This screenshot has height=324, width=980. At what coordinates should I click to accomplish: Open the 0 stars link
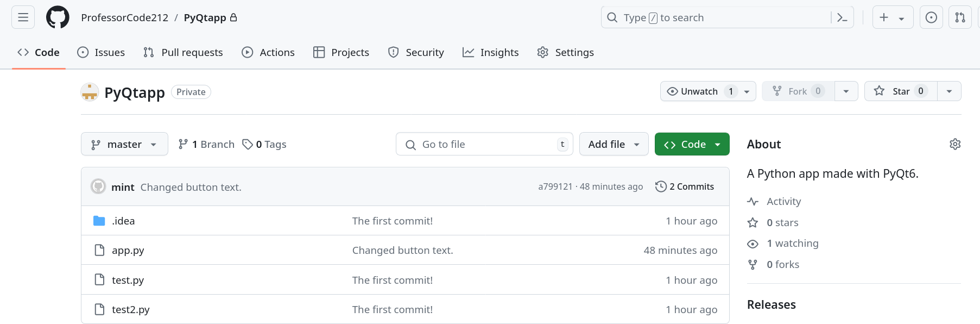coord(773,222)
